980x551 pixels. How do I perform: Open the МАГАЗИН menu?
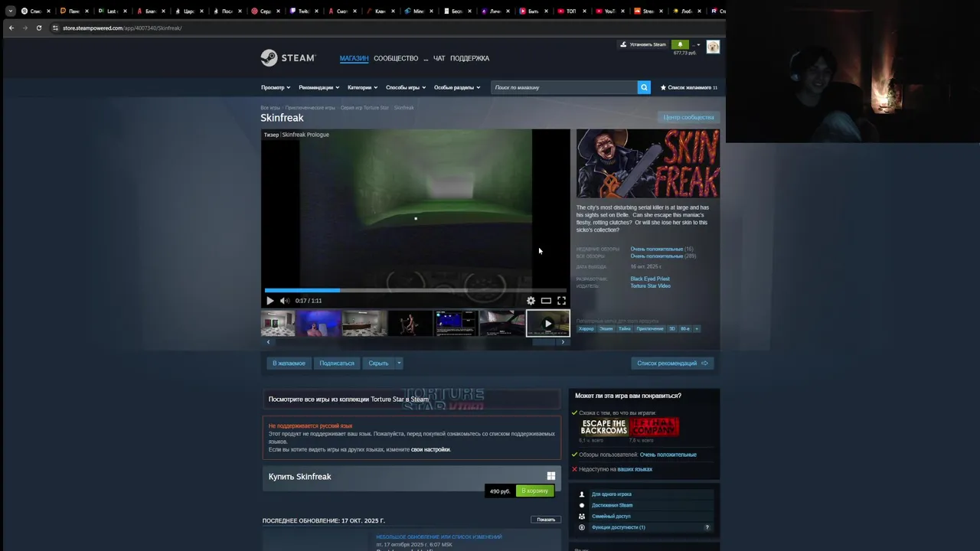click(x=354, y=58)
